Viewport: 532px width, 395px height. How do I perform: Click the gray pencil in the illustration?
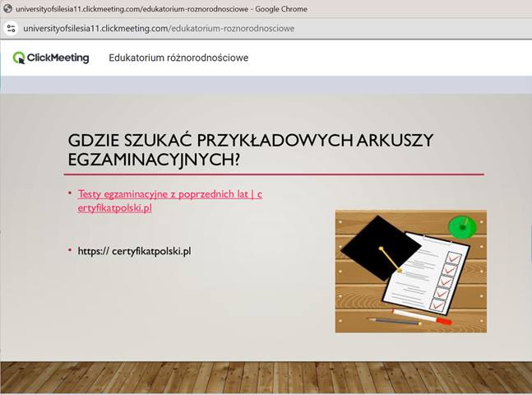click(394, 320)
